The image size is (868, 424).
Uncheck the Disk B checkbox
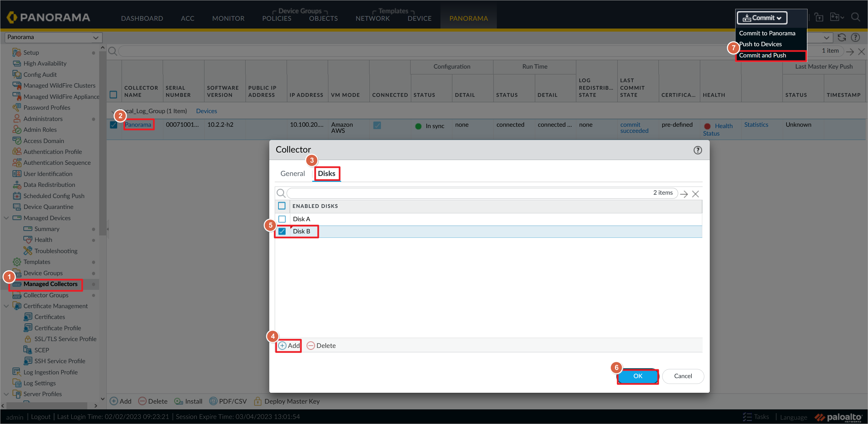[282, 231]
